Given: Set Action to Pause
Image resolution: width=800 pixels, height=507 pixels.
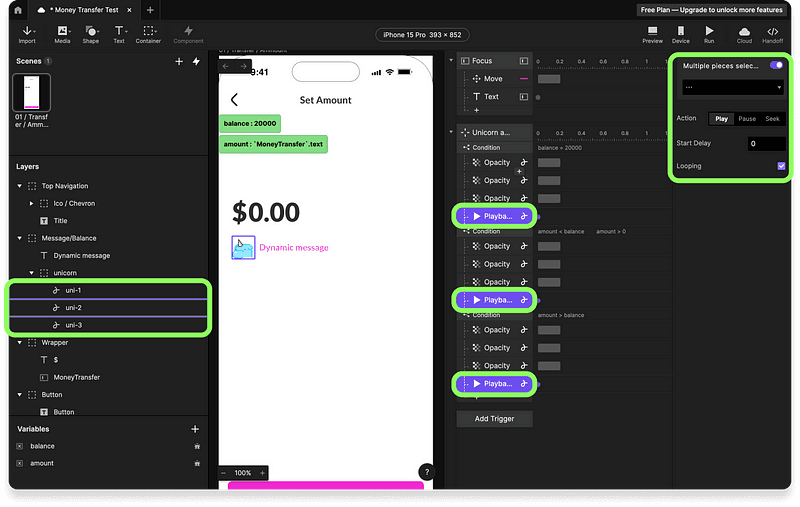Looking at the screenshot, I should pyautogui.click(x=747, y=119).
